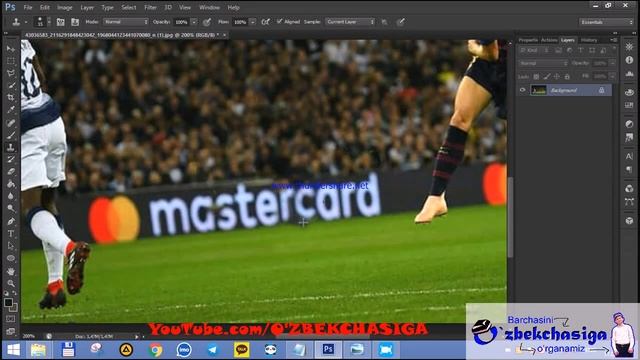This screenshot has width=640, height=360.
Task: Open the brush preset picker dropdown
Action: pos(49,22)
